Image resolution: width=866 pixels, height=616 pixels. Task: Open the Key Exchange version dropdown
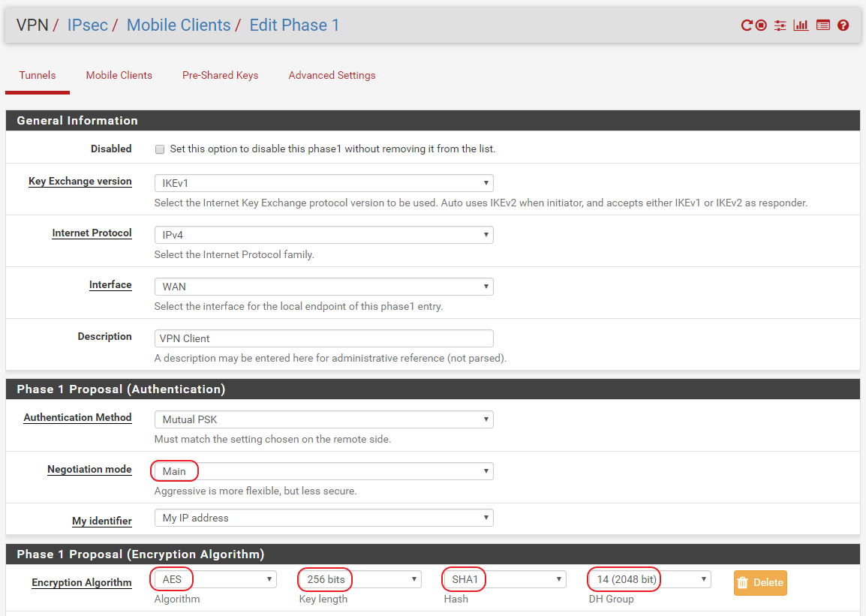323,183
